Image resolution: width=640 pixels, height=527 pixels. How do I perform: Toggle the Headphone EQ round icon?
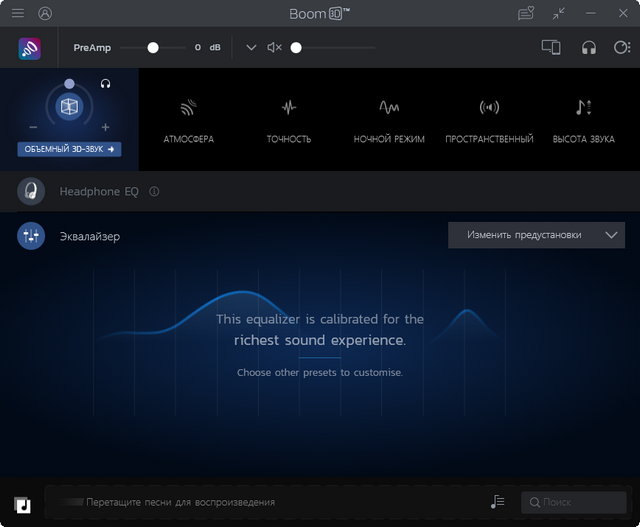[x=31, y=191]
